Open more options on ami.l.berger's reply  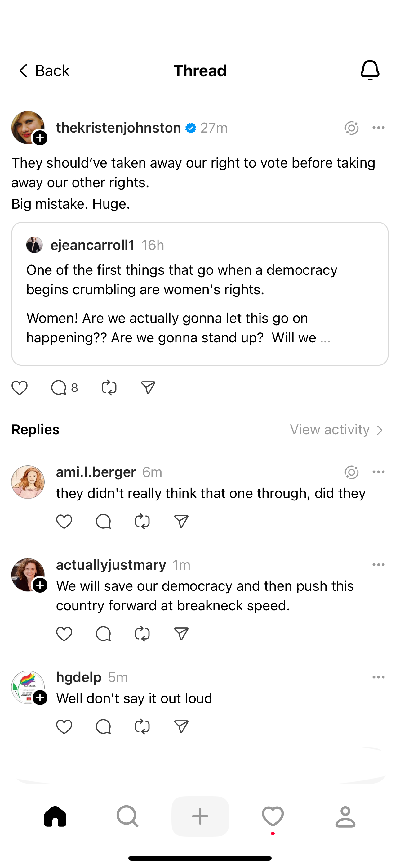tap(379, 472)
